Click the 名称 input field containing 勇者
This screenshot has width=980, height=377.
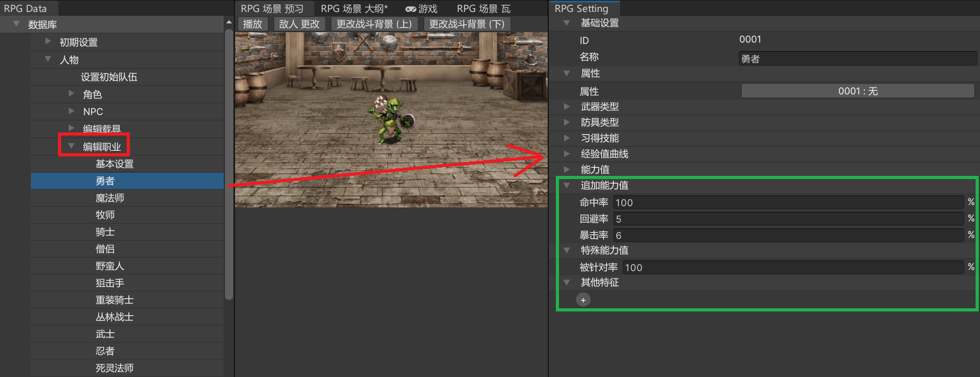[x=857, y=58]
